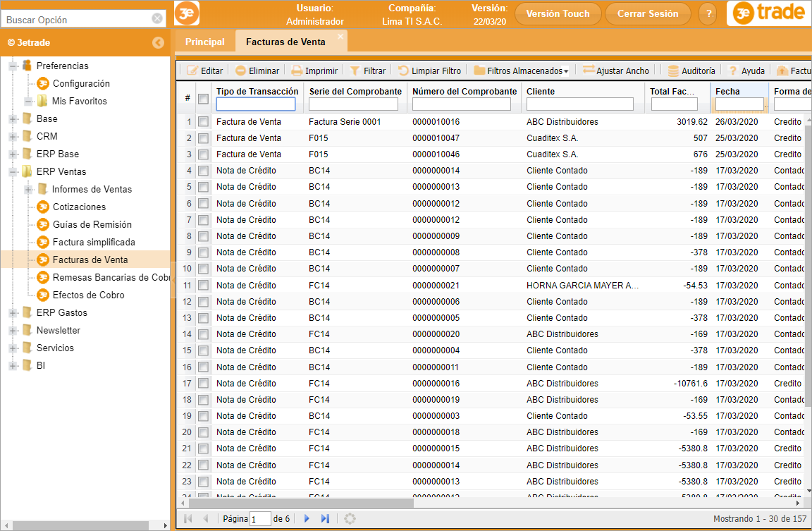Check the box for row 5

(x=203, y=187)
